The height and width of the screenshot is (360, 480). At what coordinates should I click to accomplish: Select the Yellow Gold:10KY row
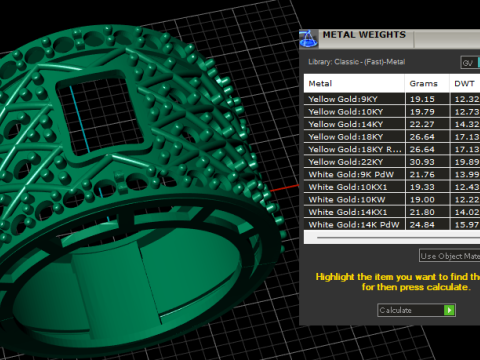pyautogui.click(x=392, y=112)
